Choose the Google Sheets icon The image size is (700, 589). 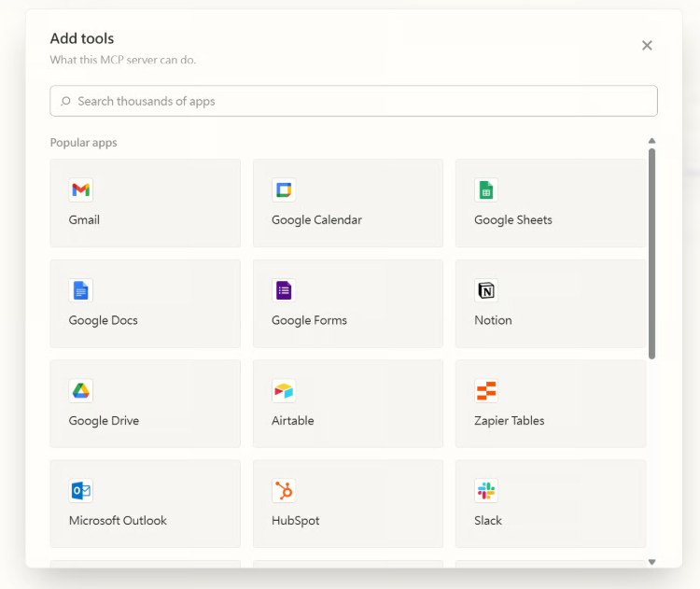486,190
